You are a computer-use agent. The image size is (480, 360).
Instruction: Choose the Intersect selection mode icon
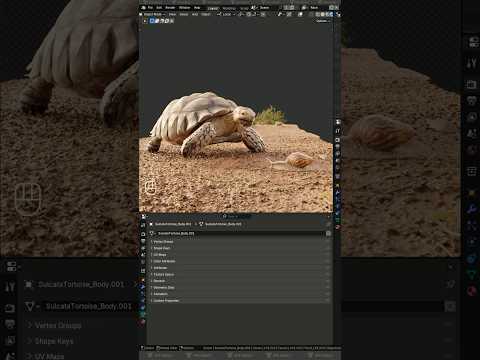click(x=172, y=21)
